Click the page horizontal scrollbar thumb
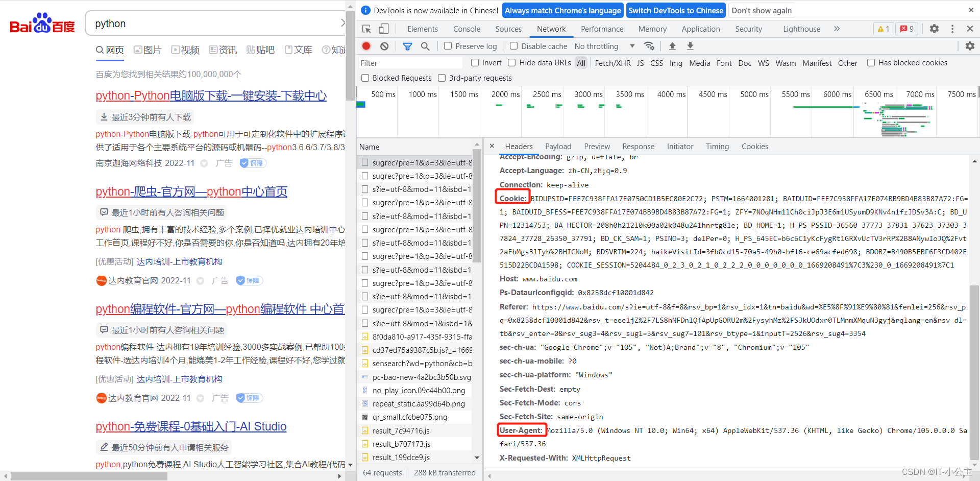Screen dimensions: 980x481 click(89, 476)
